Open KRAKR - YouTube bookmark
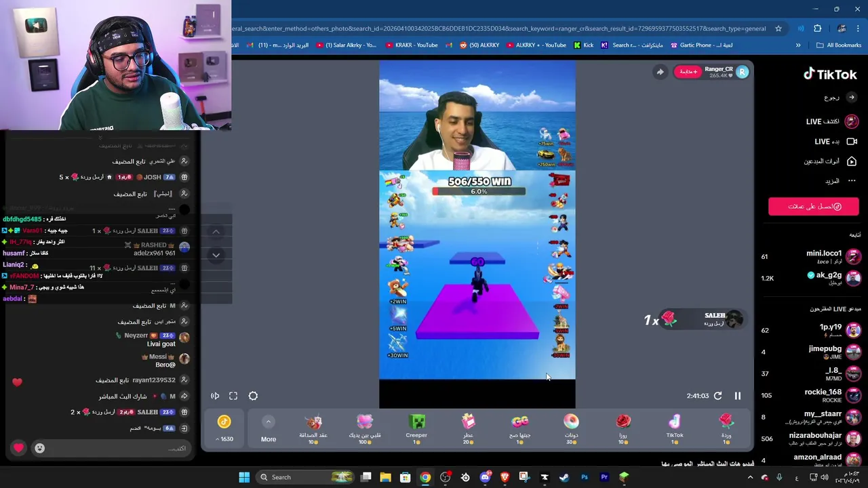 [x=412, y=45]
